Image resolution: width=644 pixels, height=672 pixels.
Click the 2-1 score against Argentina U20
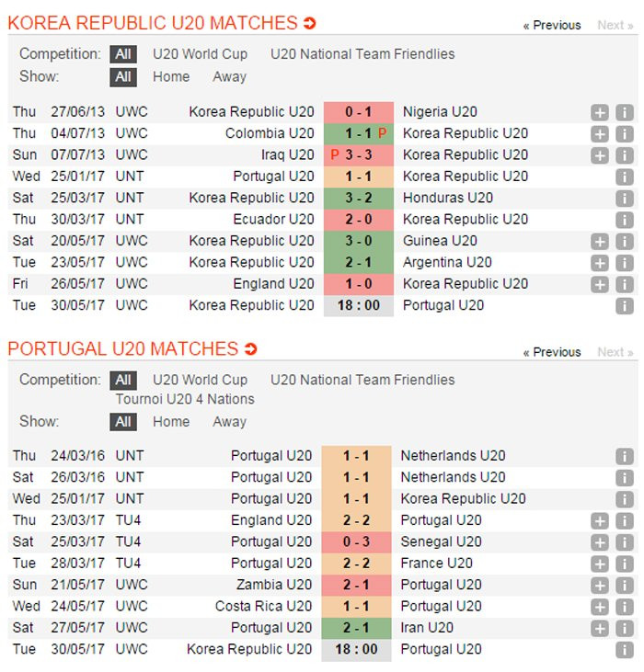pos(358,263)
